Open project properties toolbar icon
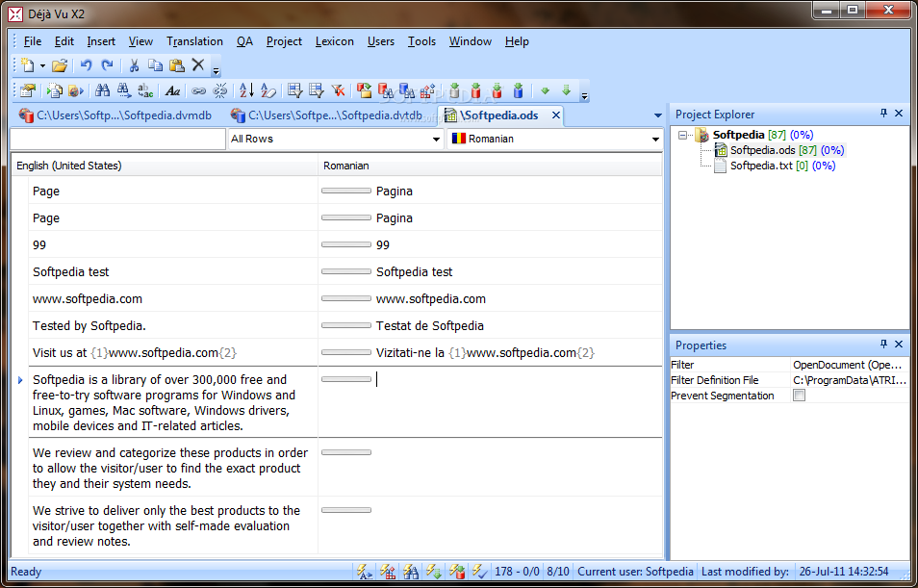Image resolution: width=918 pixels, height=588 pixels. [28, 90]
